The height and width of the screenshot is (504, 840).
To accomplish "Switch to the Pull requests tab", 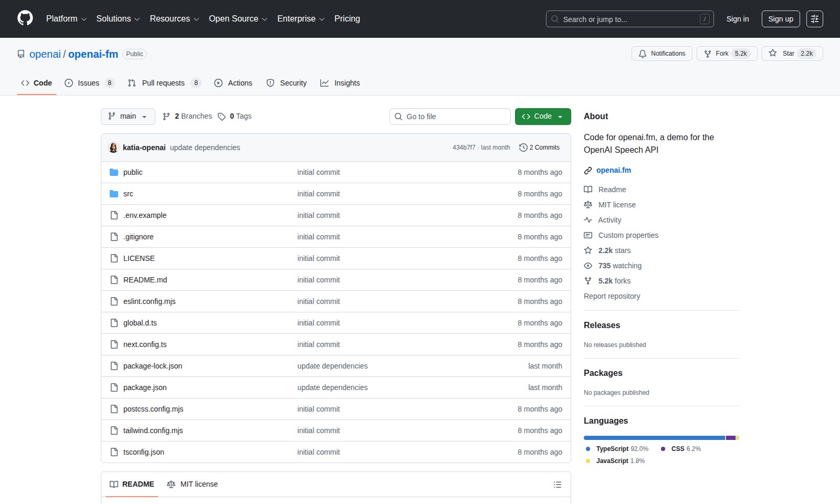I will pos(164,83).
